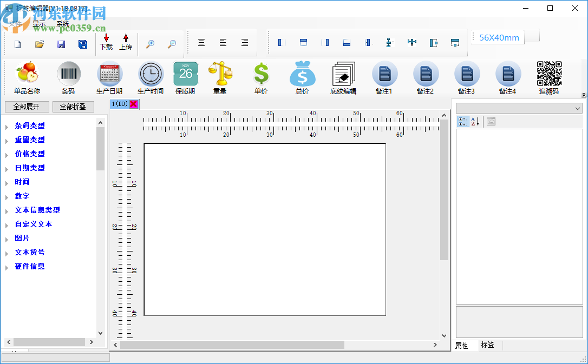Insert 保质期 shelf life field
Screen dimensions: 588x364
185,78
